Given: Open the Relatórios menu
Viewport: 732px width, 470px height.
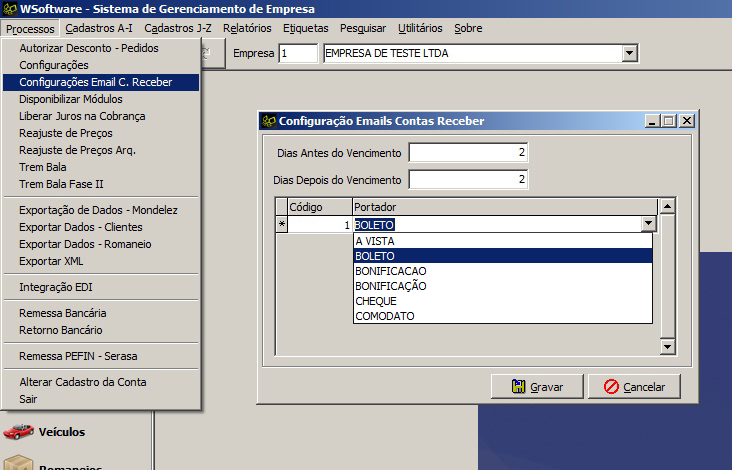Looking at the screenshot, I should pyautogui.click(x=247, y=28).
